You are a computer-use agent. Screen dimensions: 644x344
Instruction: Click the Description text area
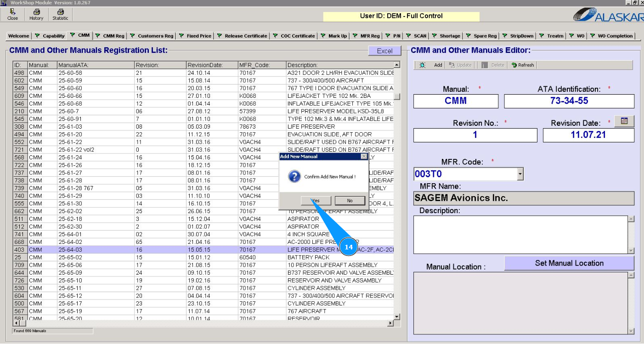click(x=520, y=234)
